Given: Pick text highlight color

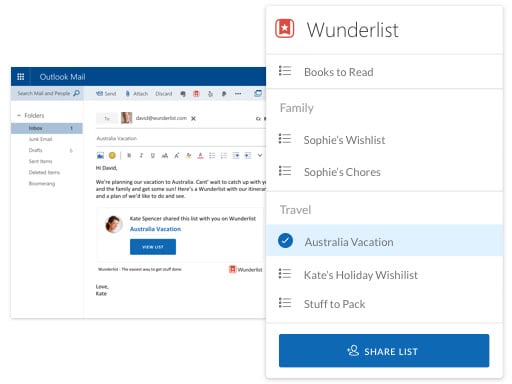Looking at the screenshot, I should click(189, 155).
